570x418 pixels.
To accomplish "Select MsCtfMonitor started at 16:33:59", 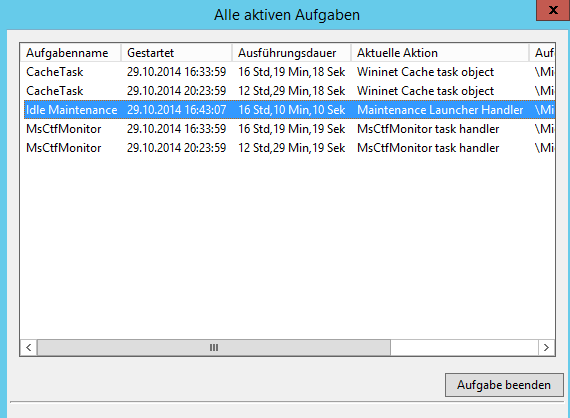I will [288, 129].
